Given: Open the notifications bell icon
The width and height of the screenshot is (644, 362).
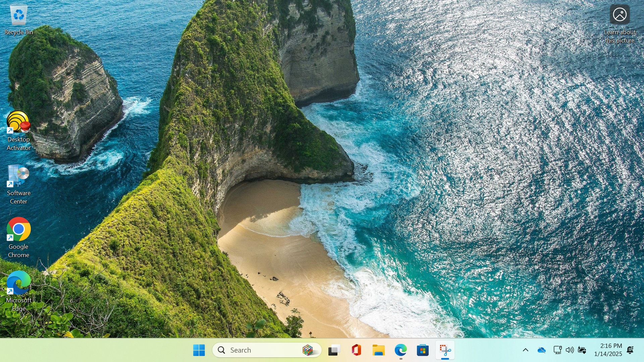Looking at the screenshot, I should [630, 350].
